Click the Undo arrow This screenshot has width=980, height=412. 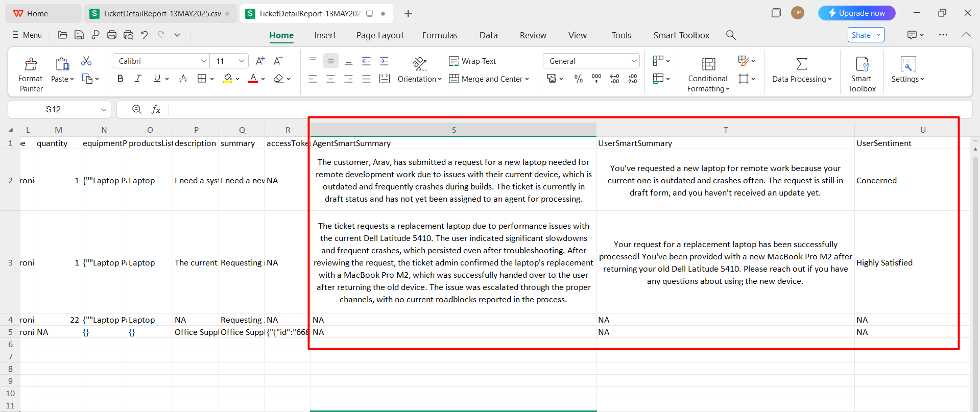point(145,35)
